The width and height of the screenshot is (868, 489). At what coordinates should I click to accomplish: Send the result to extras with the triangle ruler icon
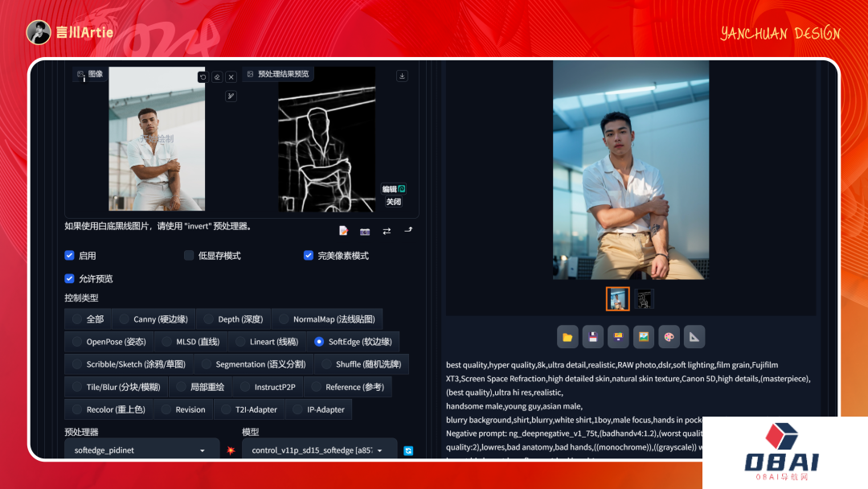pyautogui.click(x=694, y=337)
